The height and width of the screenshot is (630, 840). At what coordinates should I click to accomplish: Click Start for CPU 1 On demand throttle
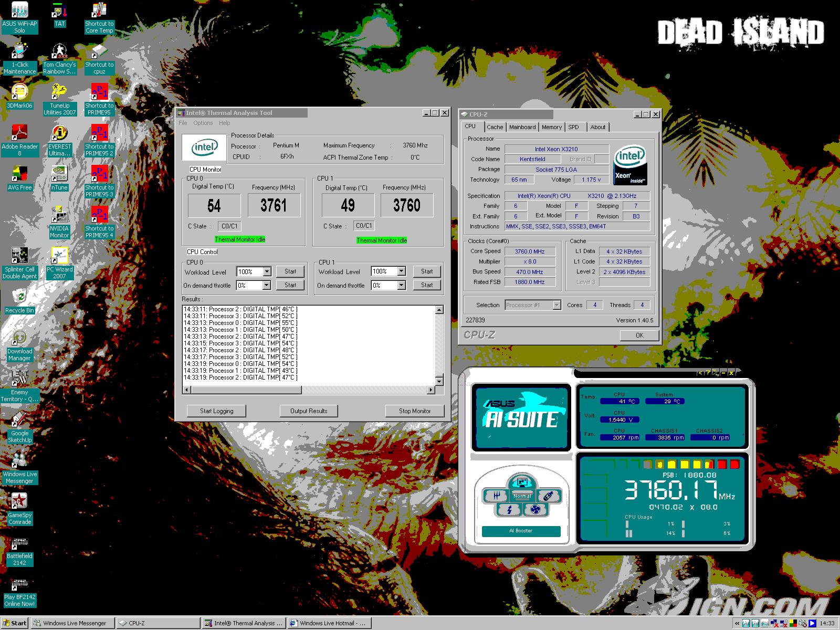coord(427,285)
